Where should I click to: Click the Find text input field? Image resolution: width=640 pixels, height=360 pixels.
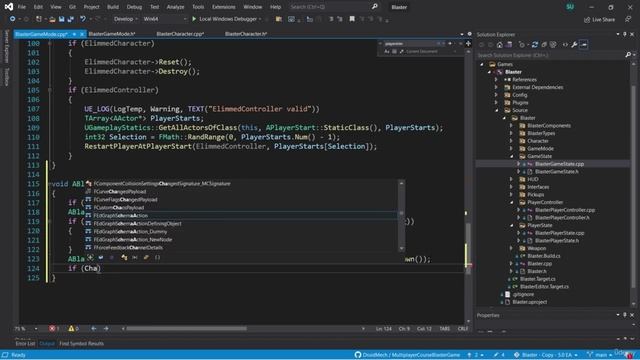pos(409,43)
